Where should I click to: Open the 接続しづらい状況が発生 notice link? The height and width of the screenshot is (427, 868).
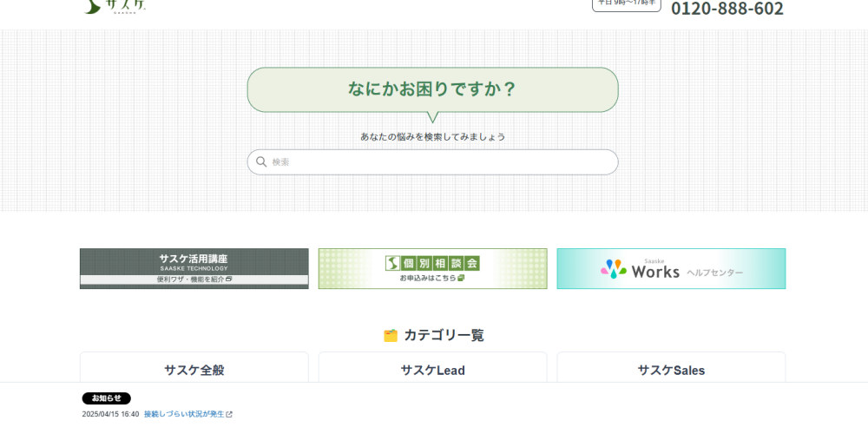[x=183, y=415]
